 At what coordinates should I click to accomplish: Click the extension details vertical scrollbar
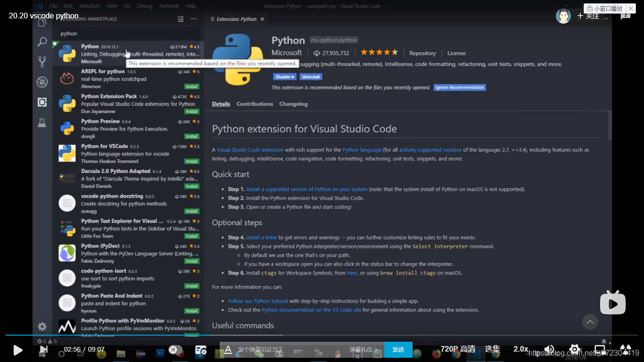tap(610, 126)
